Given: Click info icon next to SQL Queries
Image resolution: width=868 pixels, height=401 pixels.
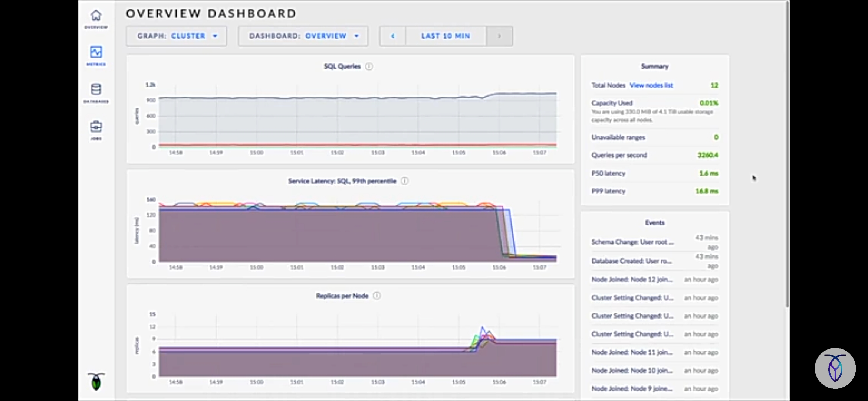Looking at the screenshot, I should [x=369, y=66].
